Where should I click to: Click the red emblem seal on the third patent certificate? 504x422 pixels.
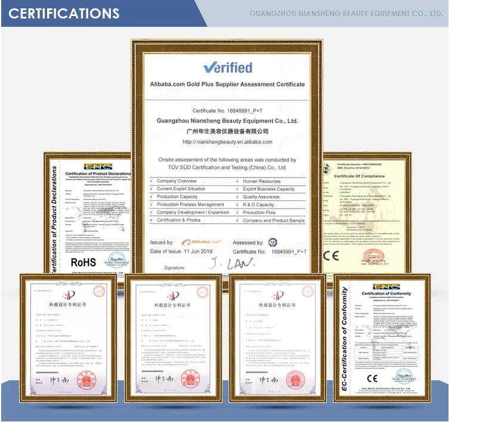(296, 380)
